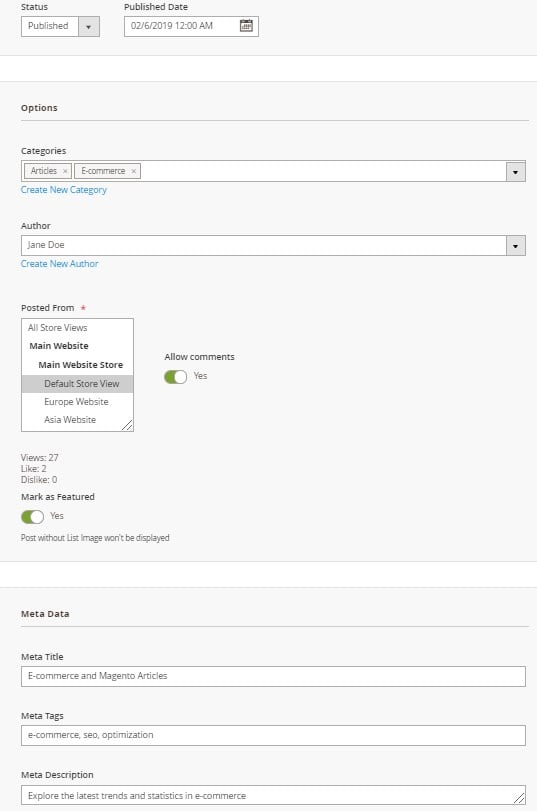
Task: Click the Create New Category link
Action: pos(64,190)
